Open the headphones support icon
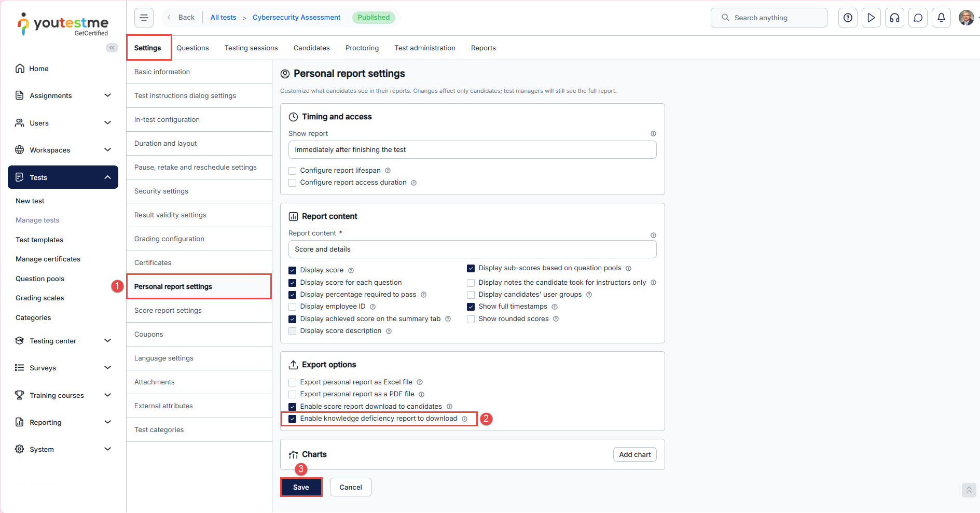 point(894,18)
